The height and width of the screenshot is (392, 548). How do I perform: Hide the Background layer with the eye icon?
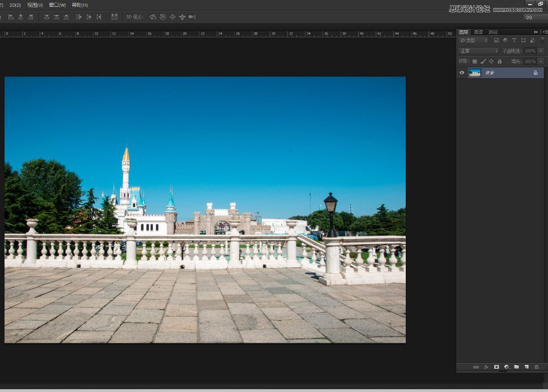click(x=462, y=73)
